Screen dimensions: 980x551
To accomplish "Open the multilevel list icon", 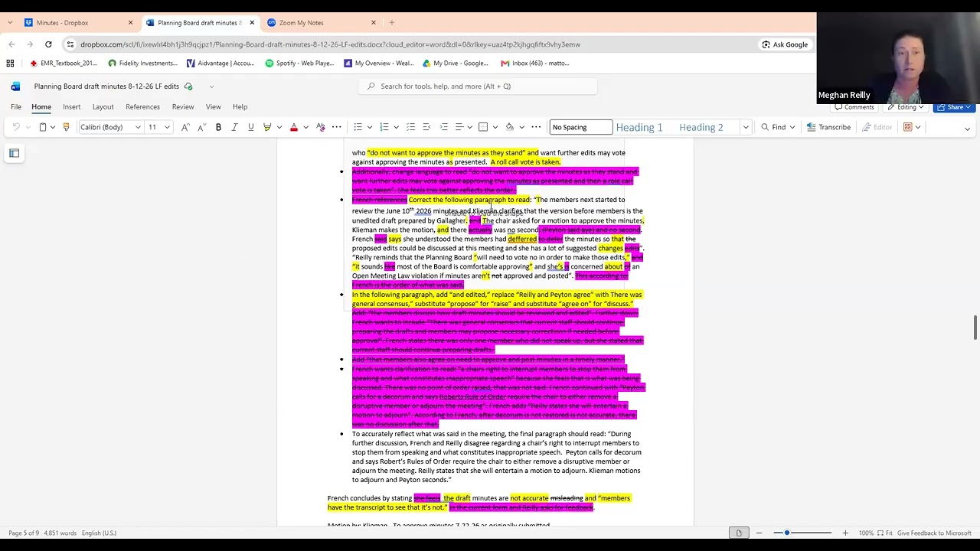I will tap(411, 127).
